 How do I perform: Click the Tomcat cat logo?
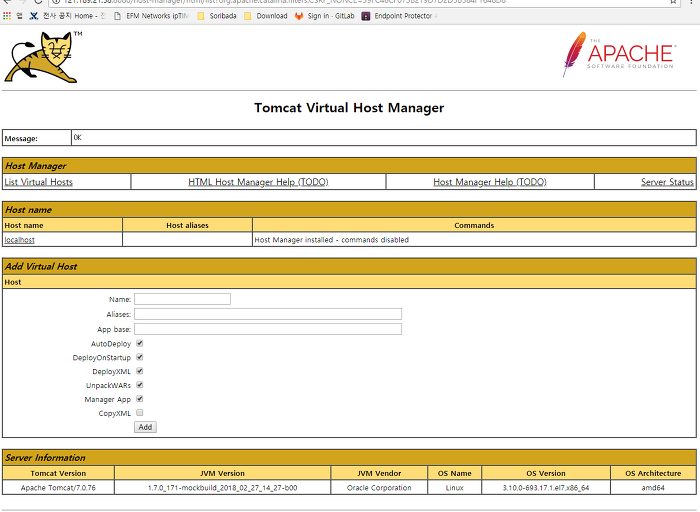(x=43, y=57)
